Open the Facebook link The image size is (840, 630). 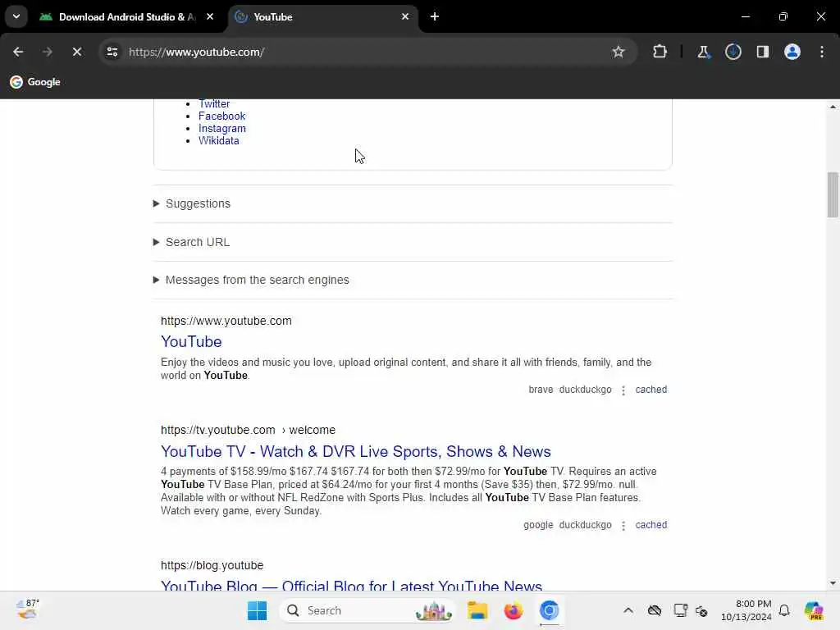221,116
